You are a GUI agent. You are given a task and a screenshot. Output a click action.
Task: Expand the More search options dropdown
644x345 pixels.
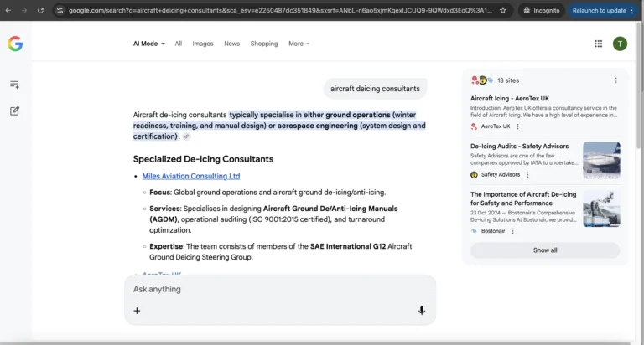point(299,44)
